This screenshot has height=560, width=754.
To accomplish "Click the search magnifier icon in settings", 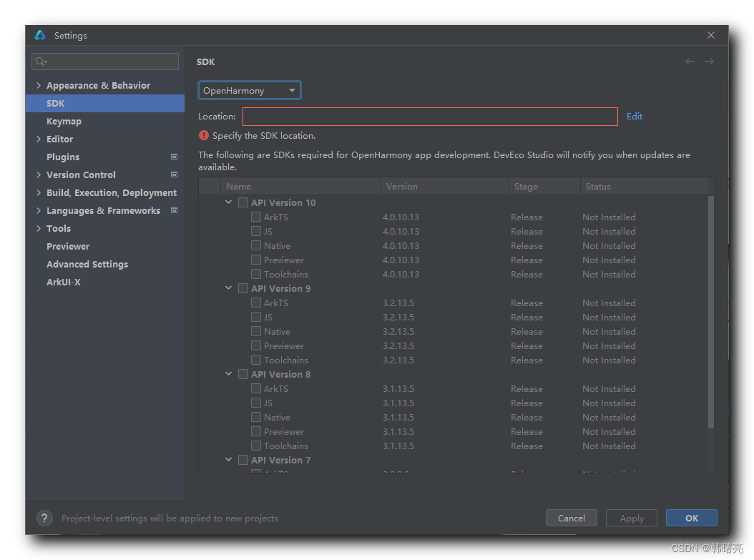I will tap(41, 62).
